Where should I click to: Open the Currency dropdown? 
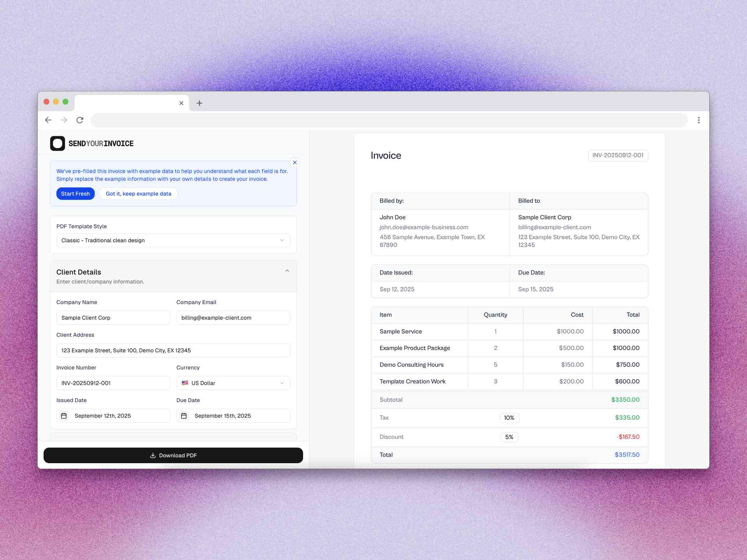[233, 383]
